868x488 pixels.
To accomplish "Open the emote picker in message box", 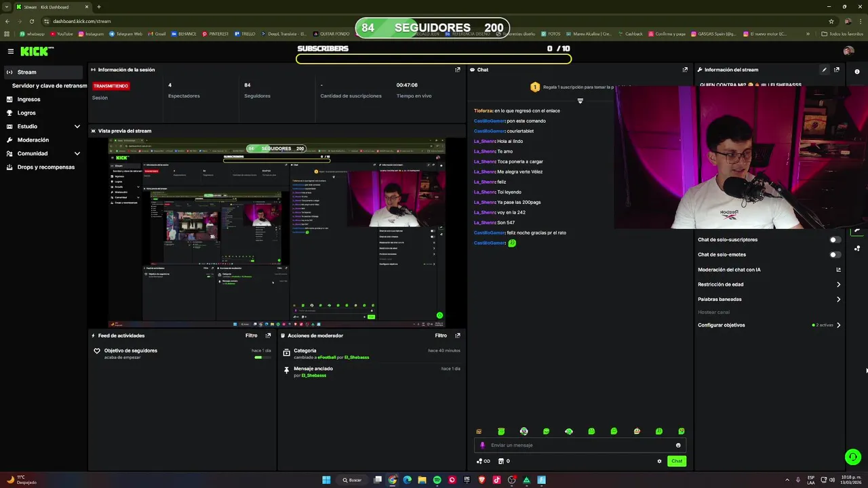I will pos(678,445).
